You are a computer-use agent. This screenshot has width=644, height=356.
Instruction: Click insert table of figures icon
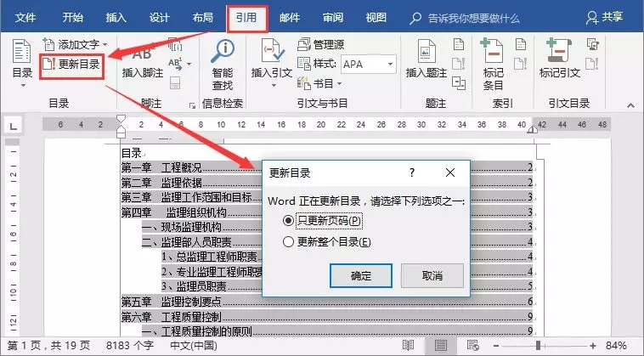point(459,44)
